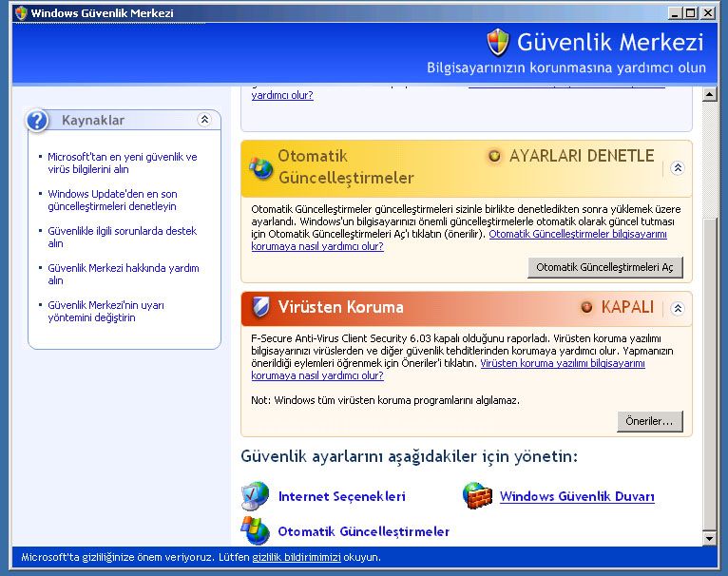Open Microsoft'tan en yeni güvenlik bilgileri link
Viewport: 728px width, 576px height.
point(123,163)
